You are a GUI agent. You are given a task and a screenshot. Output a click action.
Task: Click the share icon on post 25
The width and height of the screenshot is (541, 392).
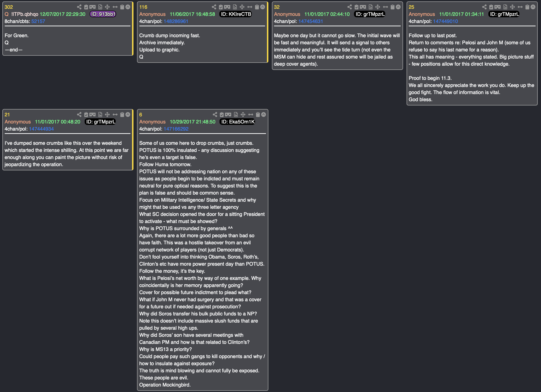[x=484, y=7]
